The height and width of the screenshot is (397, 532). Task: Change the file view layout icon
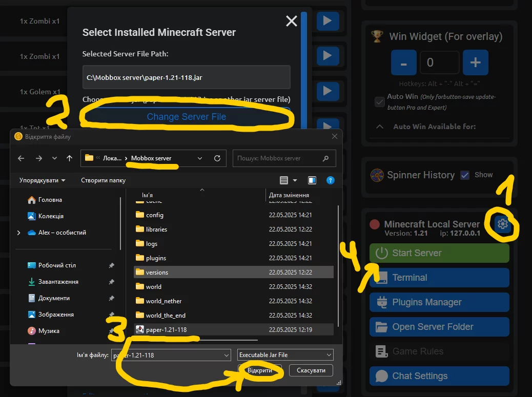pos(284,180)
